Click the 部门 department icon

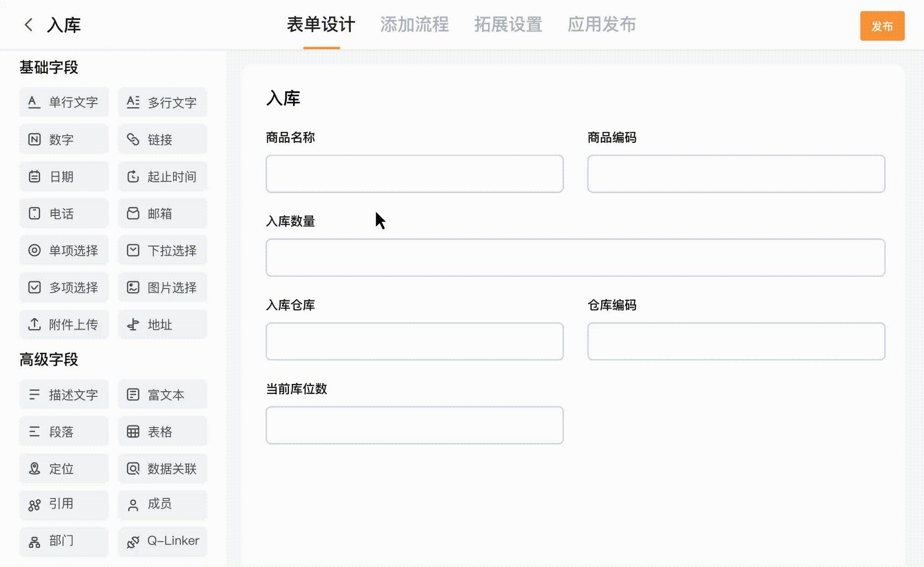34,542
